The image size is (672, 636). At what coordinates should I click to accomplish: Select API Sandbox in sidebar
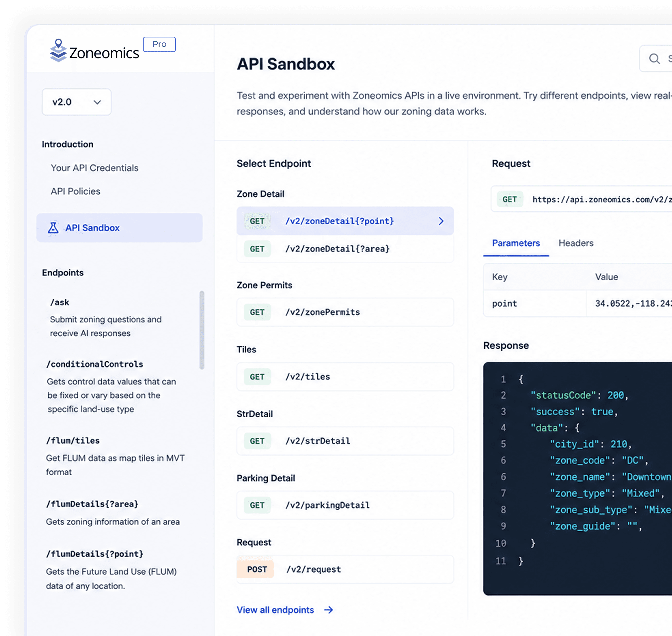[119, 228]
